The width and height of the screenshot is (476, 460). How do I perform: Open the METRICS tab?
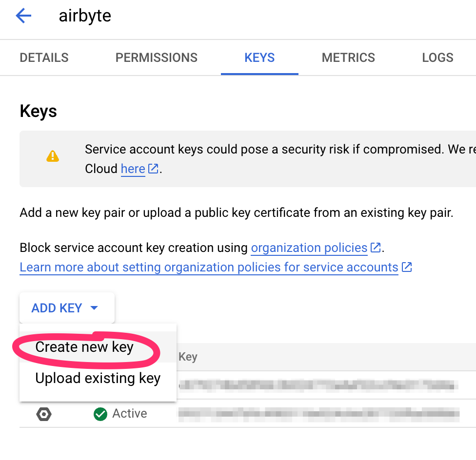(x=348, y=57)
